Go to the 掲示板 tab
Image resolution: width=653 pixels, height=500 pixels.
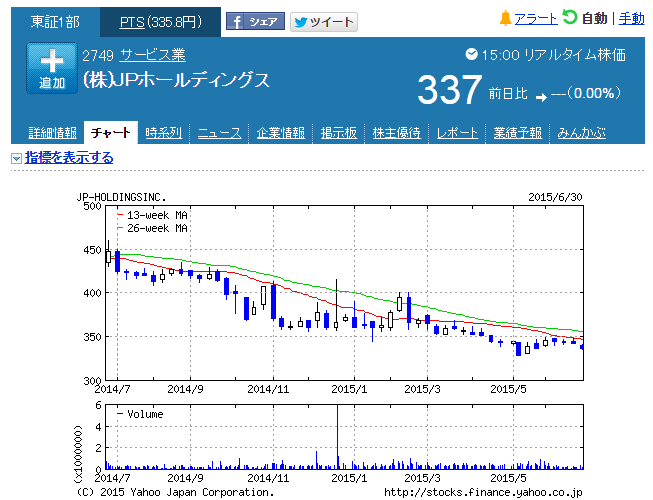[339, 133]
